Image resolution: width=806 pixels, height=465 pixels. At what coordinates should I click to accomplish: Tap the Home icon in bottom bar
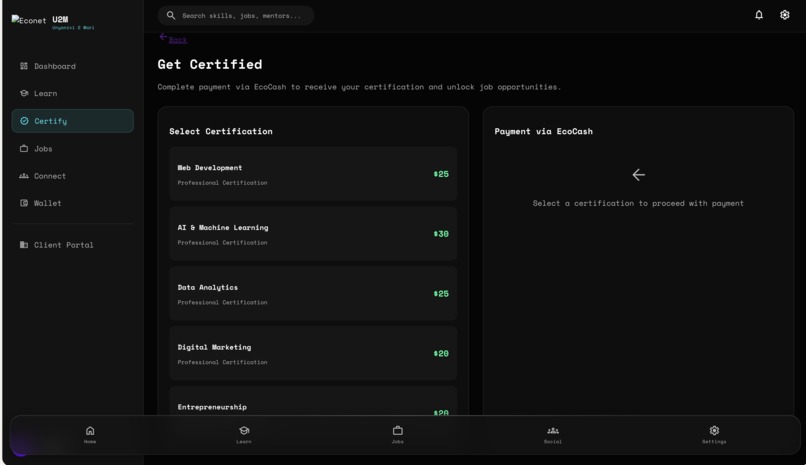point(90,434)
